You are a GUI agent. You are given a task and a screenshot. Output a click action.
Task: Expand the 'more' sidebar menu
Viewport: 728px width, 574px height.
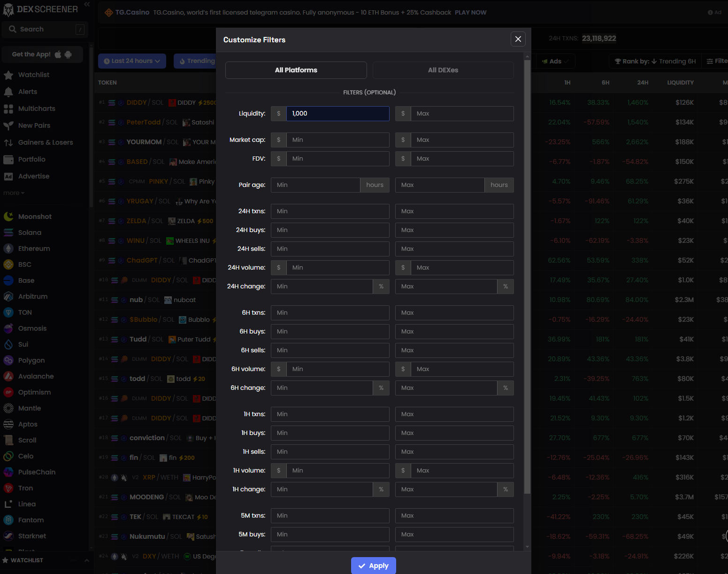(14, 193)
